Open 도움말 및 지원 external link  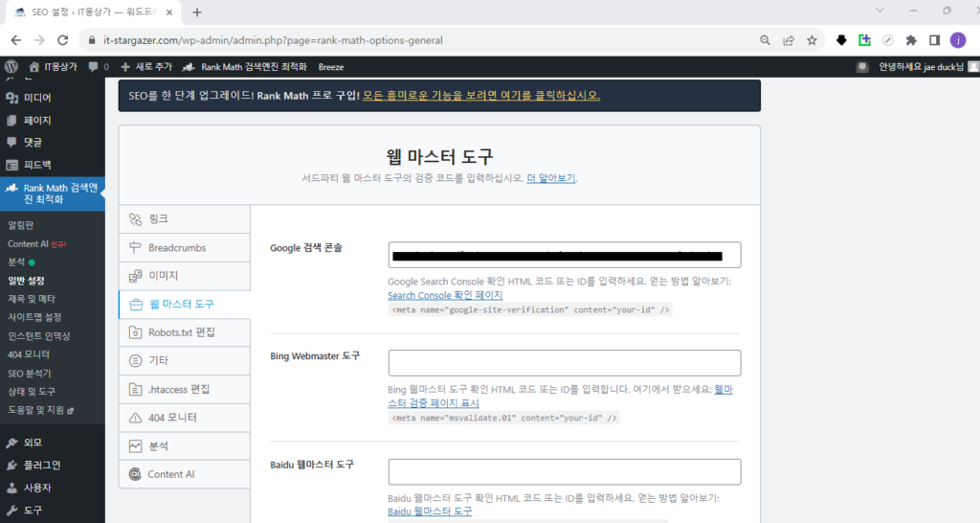point(40,410)
